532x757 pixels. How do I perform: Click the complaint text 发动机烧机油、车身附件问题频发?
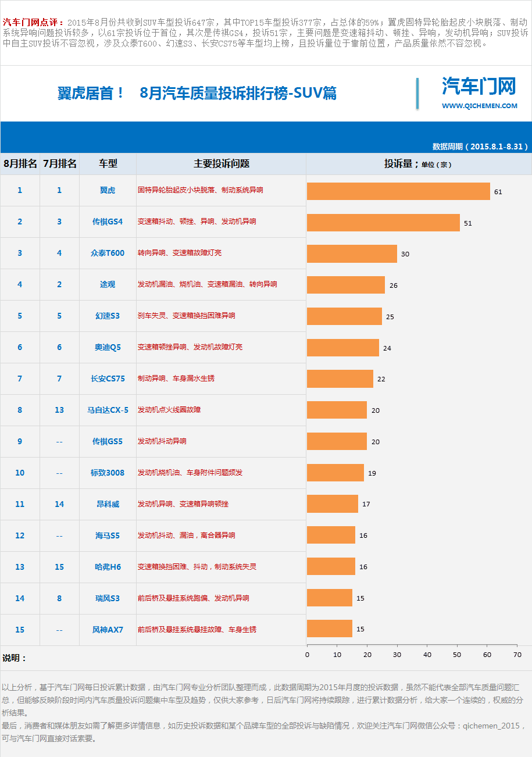click(x=190, y=473)
